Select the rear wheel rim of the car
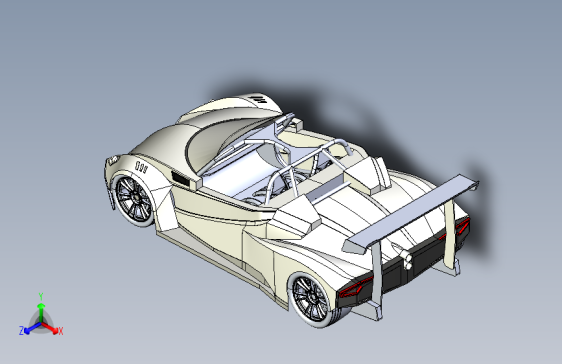The width and height of the screenshot is (562, 364). pos(310,297)
